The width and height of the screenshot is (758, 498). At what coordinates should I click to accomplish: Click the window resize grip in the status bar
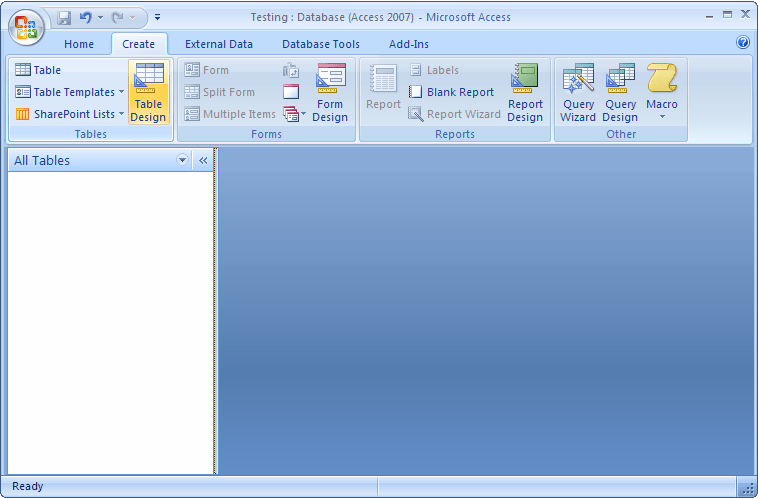pyautogui.click(x=747, y=488)
